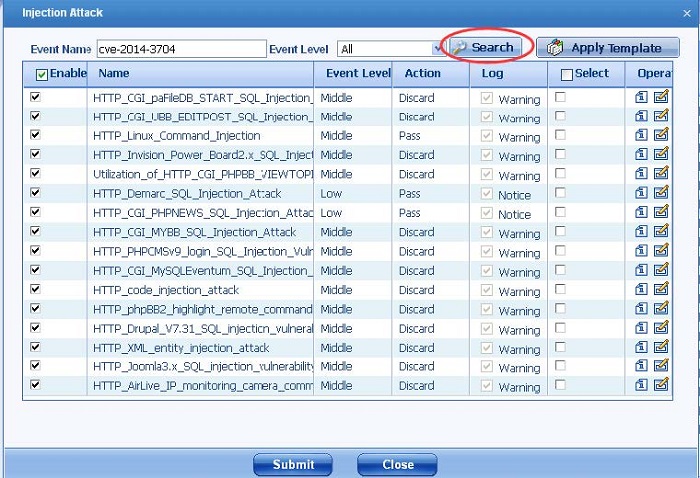Click Discard action of HTTP_code_injection_attack

coord(416,290)
